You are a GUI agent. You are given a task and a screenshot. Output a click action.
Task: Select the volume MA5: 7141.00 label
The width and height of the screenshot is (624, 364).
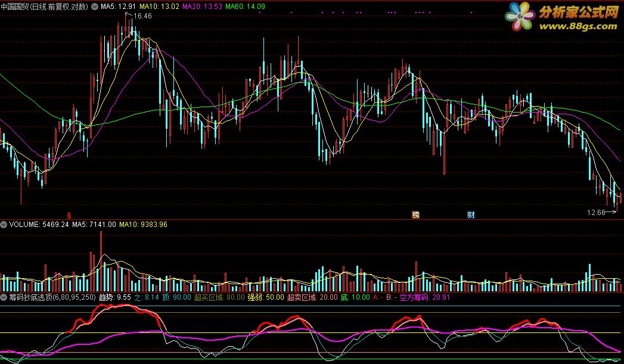(x=94, y=225)
